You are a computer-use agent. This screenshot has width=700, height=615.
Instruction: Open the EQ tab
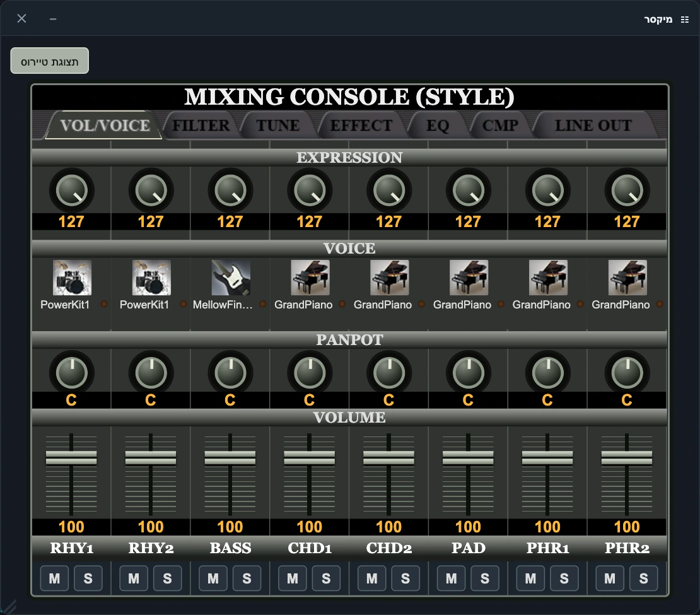[438, 126]
